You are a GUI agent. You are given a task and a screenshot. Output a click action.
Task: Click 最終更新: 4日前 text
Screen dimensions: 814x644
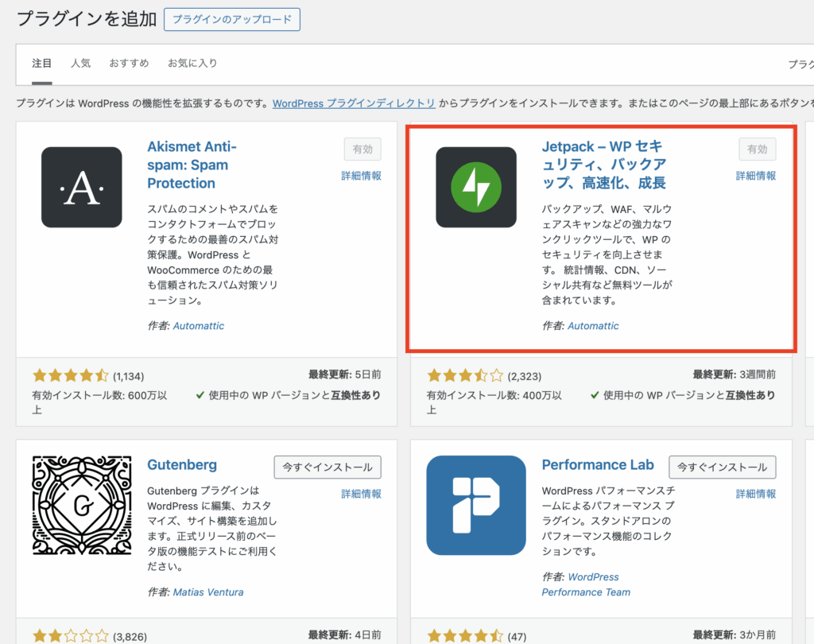[345, 634]
